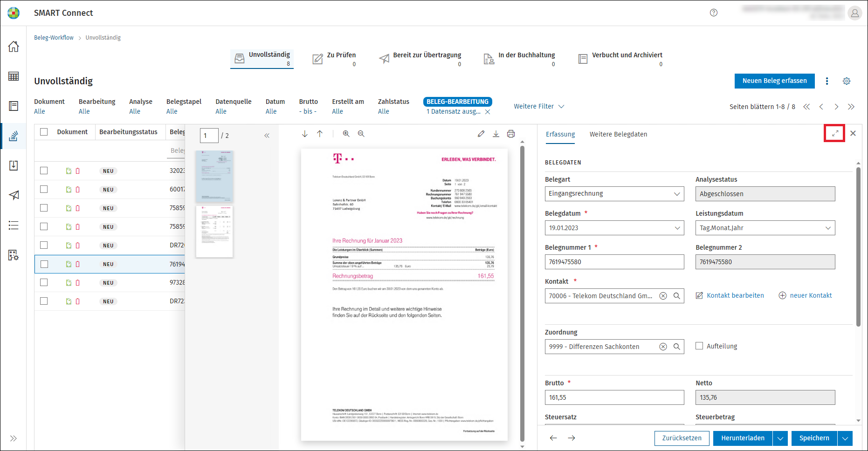Search contacts in Kontakt field
This screenshot has height=451, width=868.
677,296
